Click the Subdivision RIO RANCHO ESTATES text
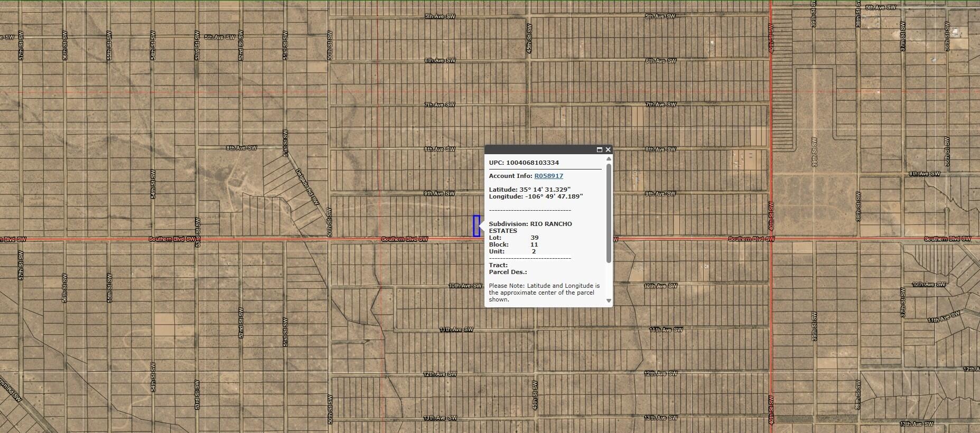The image size is (980, 433). coord(530,227)
